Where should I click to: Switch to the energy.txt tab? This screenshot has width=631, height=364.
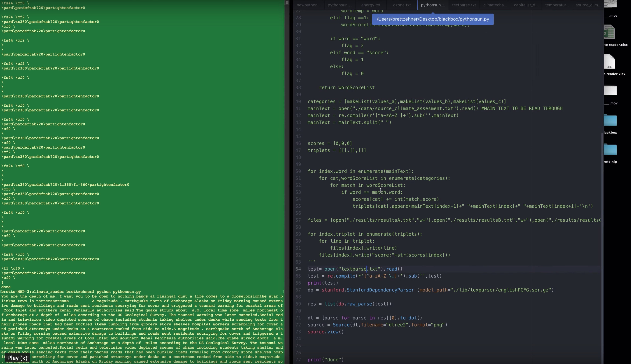pos(371,5)
